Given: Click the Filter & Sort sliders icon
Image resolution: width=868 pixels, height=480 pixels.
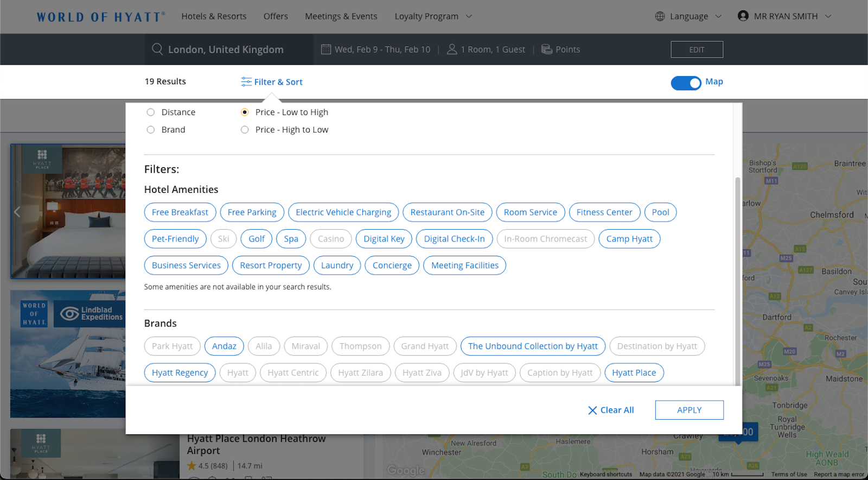Looking at the screenshot, I should [246, 82].
